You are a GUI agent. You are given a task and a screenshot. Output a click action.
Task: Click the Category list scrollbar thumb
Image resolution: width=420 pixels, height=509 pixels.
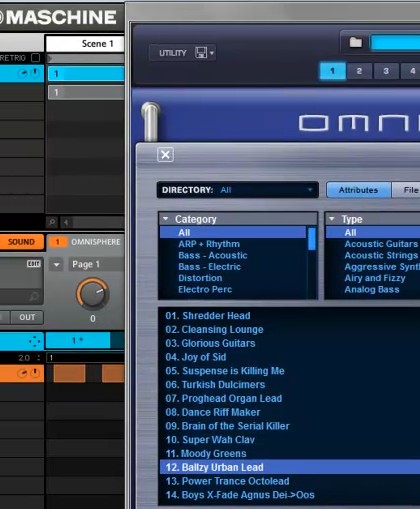point(312,239)
